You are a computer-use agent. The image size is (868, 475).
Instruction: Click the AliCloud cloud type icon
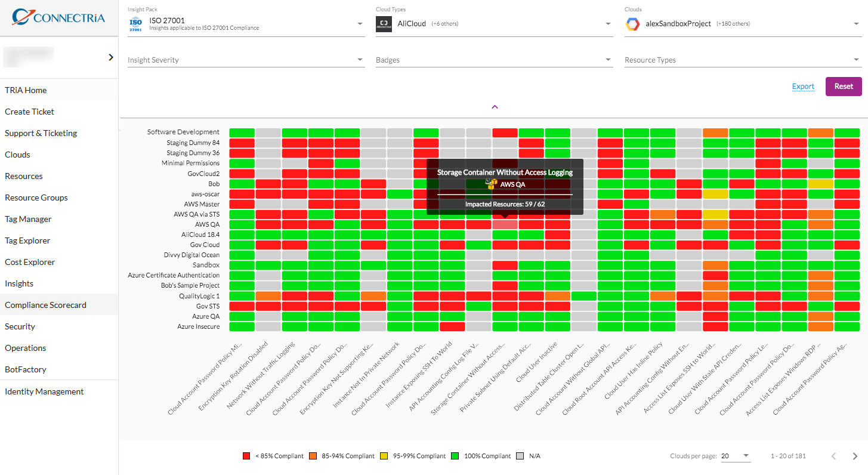click(x=384, y=24)
